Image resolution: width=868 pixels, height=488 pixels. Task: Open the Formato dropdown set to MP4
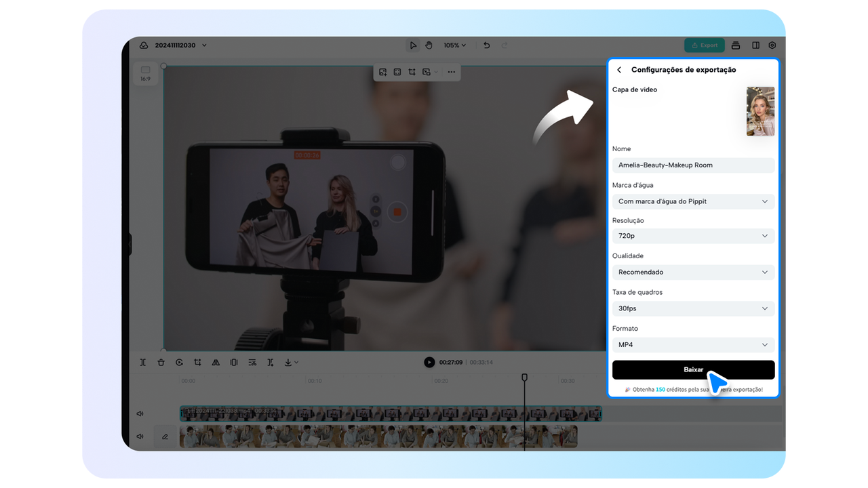[693, 344]
